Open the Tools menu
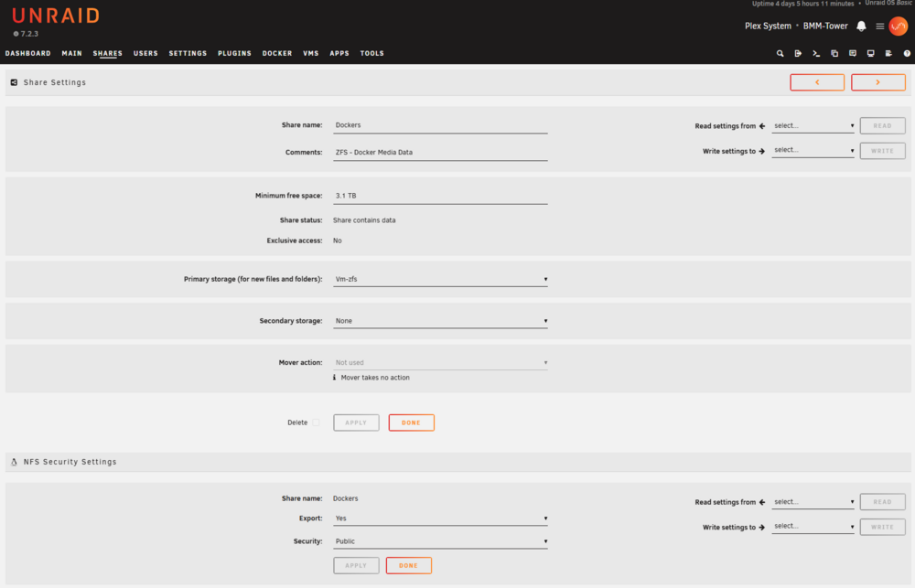 pos(371,53)
